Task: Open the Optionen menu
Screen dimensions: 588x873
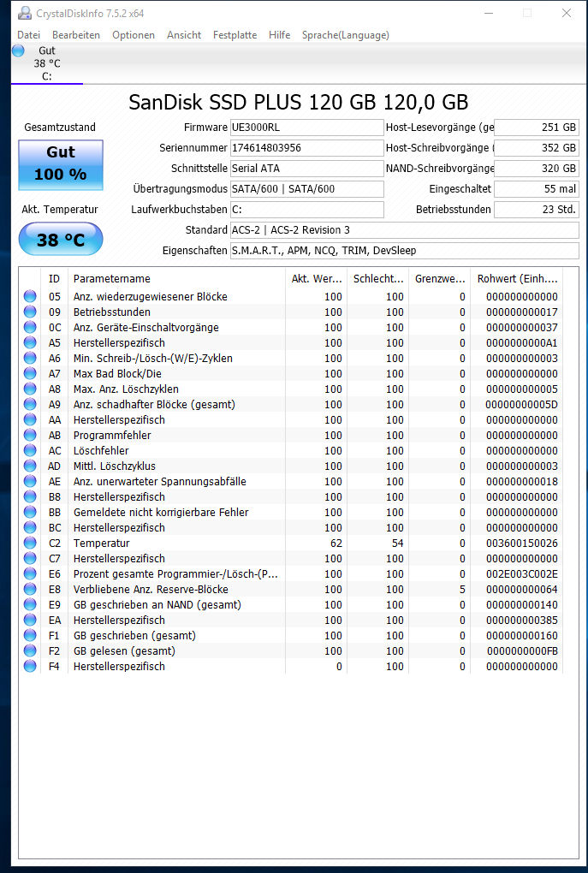Action: click(x=134, y=35)
